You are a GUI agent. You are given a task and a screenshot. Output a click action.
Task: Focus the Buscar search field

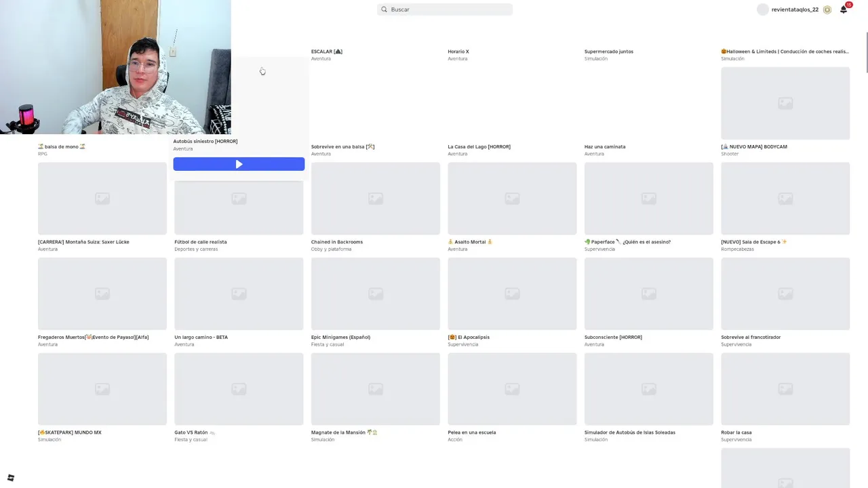click(x=445, y=9)
